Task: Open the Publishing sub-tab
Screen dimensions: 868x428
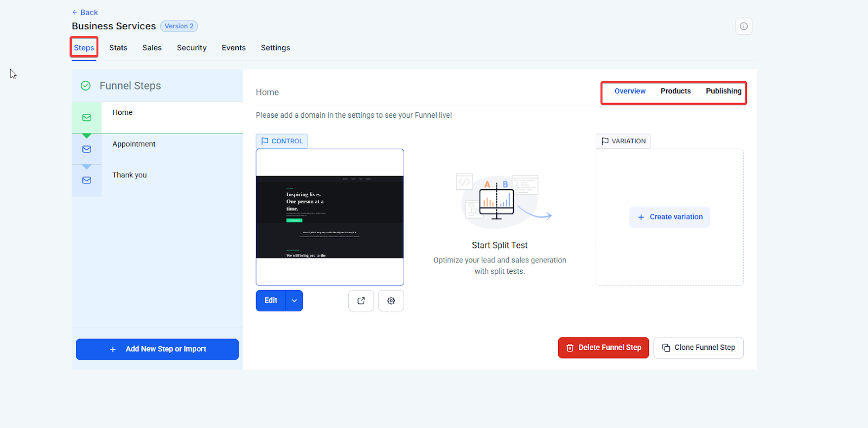Action: [724, 91]
